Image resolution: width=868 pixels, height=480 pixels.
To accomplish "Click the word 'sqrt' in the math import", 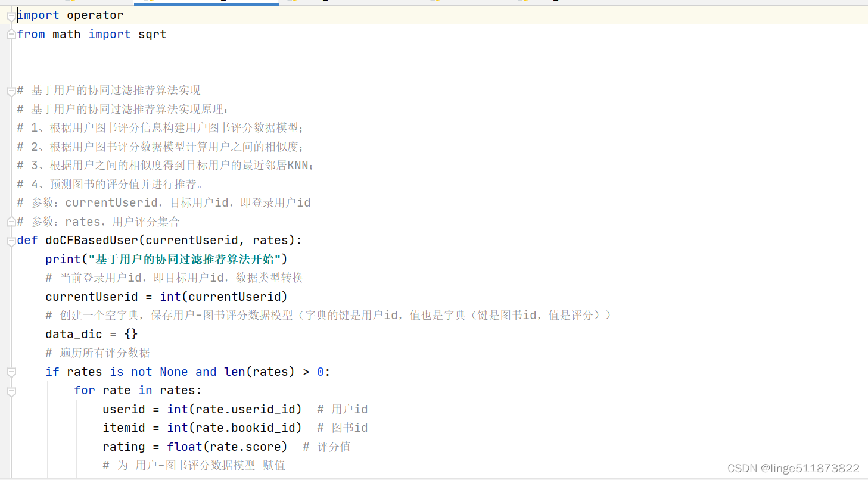I will click(153, 35).
